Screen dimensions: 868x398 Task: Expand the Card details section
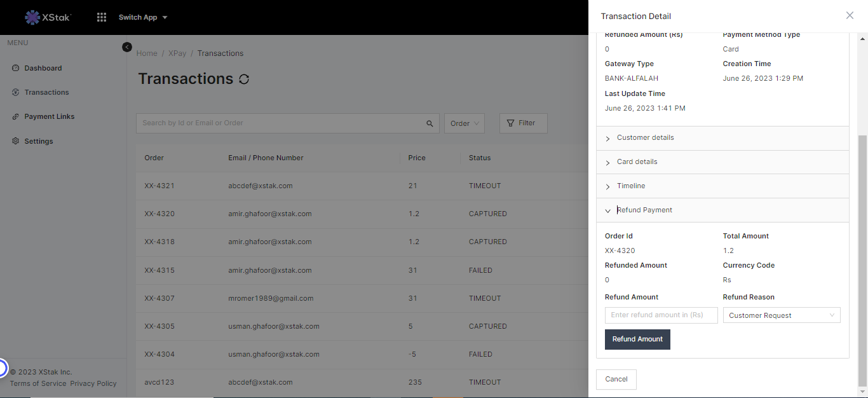pos(637,162)
